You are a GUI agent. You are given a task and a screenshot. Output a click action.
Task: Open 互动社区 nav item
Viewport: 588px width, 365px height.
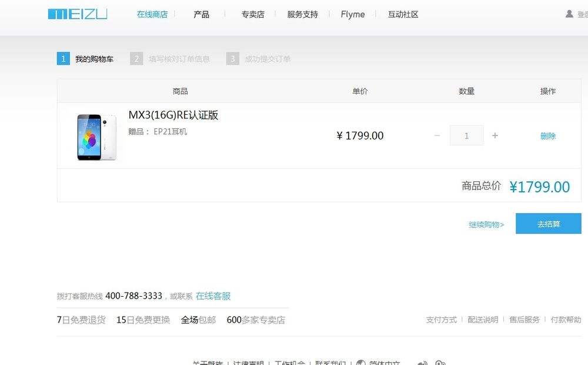tap(403, 14)
